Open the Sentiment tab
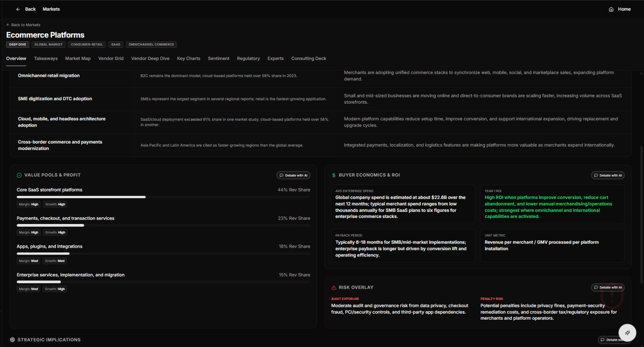644x347 pixels. click(x=219, y=59)
